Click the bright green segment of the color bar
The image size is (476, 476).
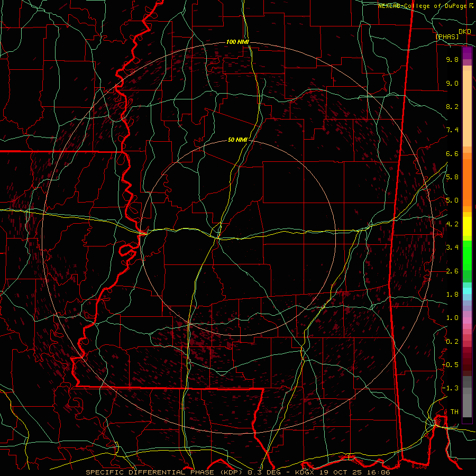[467, 255]
